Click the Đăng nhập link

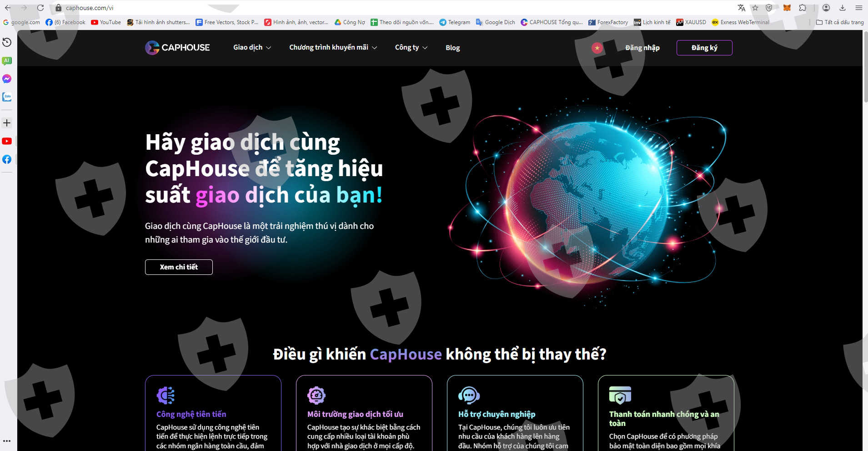[642, 48]
